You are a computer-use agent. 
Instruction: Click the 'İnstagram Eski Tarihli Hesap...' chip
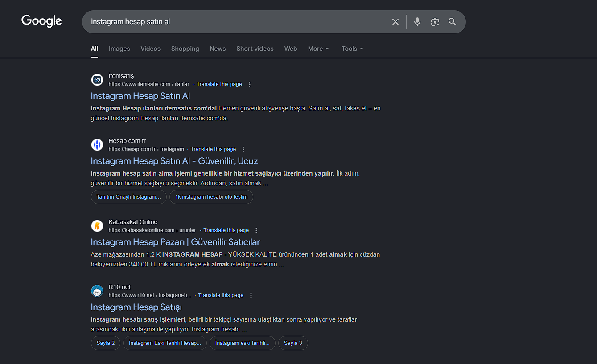coord(165,343)
